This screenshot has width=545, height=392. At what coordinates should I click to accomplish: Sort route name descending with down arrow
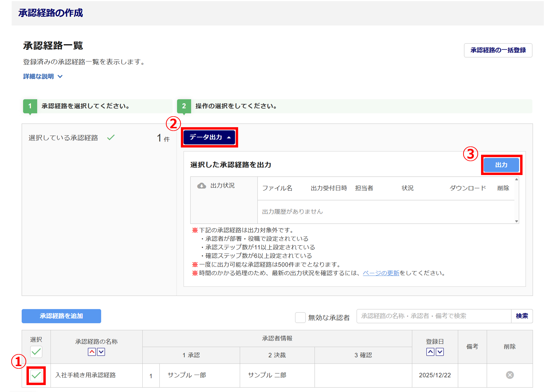(x=101, y=352)
